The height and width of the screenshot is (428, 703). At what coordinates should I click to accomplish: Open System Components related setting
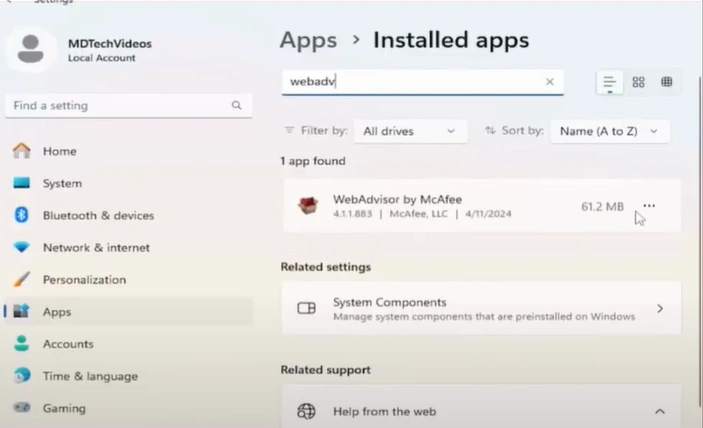[x=481, y=308]
